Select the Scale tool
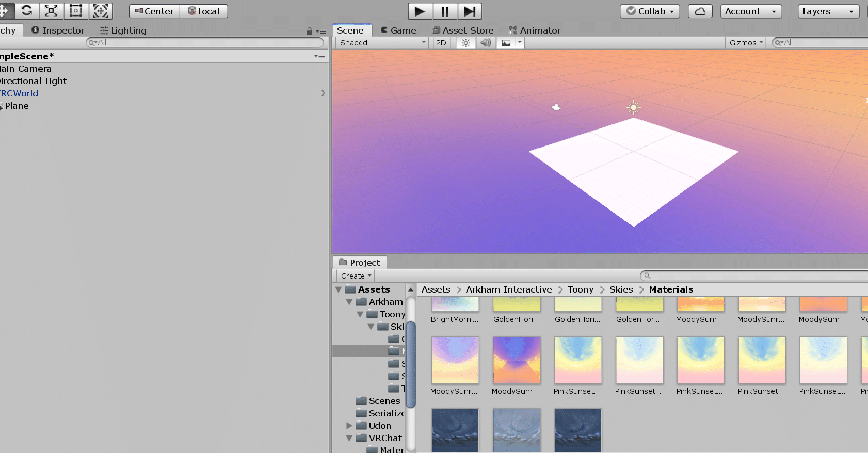The height and width of the screenshot is (453, 868). click(51, 11)
